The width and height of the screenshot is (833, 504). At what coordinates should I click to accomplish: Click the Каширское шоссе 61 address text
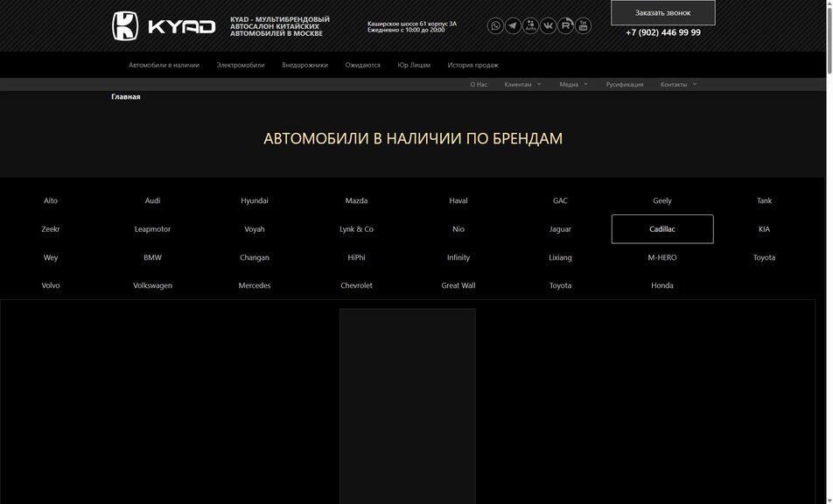point(412,24)
